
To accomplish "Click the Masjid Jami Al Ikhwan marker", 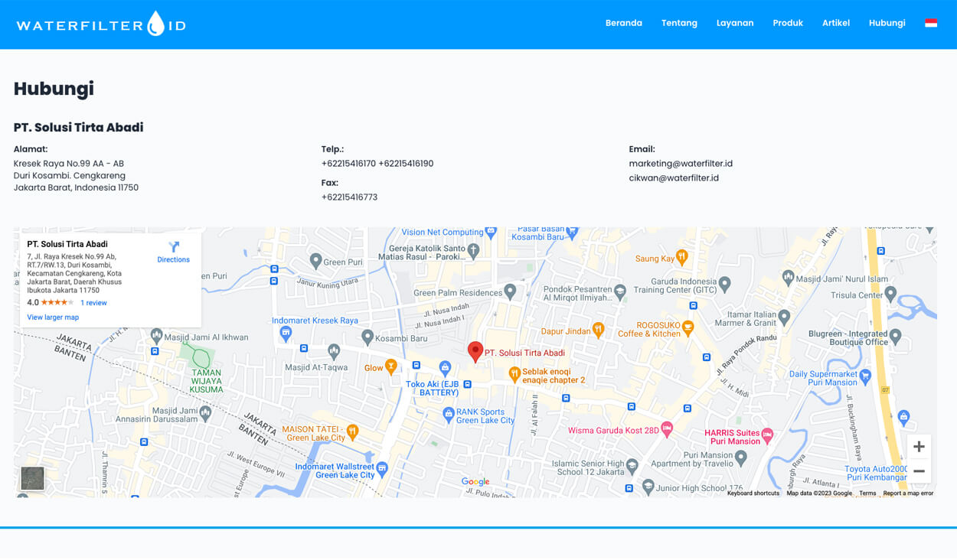I will click(156, 334).
